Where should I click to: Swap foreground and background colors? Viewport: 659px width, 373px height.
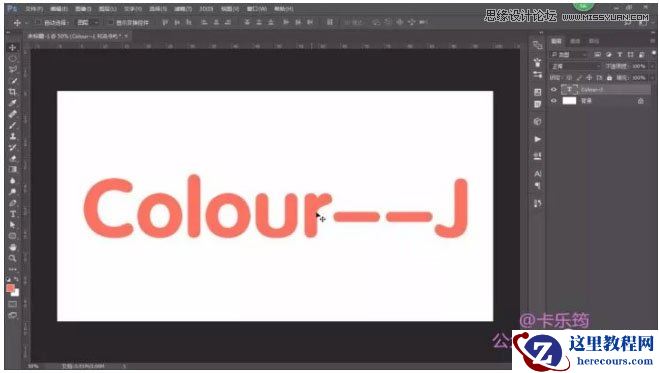tap(16, 279)
